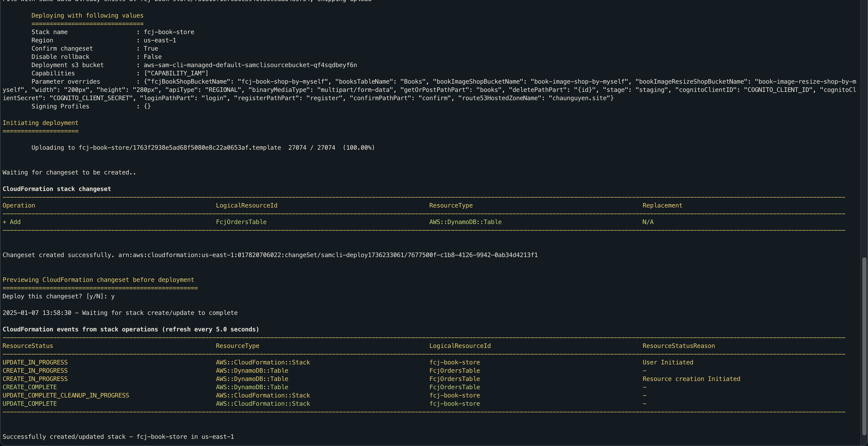Click 'CloudFormation events from stack operations' heading

pos(131,329)
